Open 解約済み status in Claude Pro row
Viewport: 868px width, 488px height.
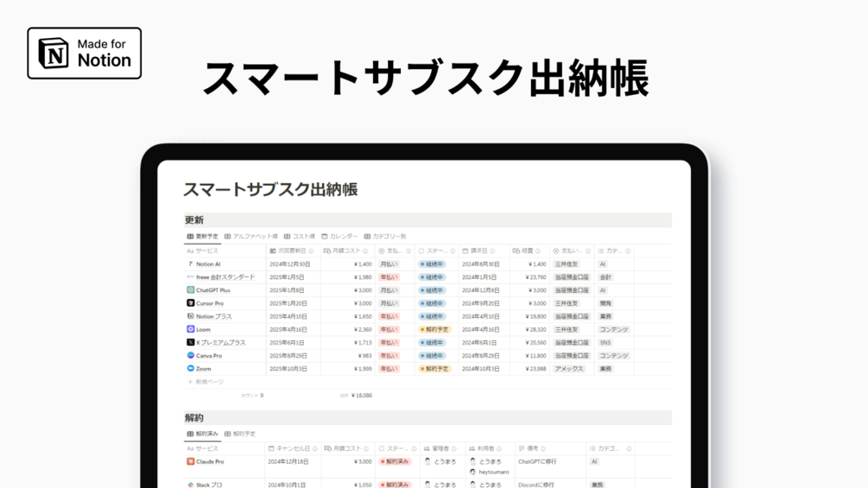395,461
